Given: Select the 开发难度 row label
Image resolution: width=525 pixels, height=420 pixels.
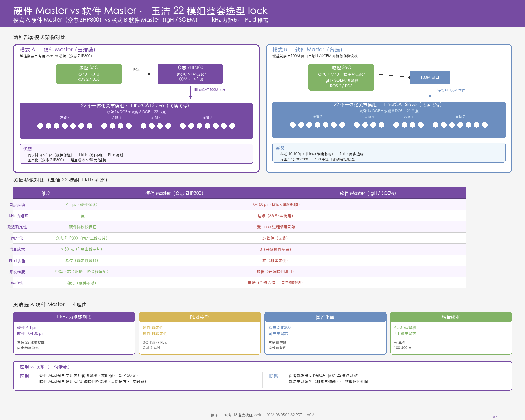Looking at the screenshot, I should tap(17, 272).
